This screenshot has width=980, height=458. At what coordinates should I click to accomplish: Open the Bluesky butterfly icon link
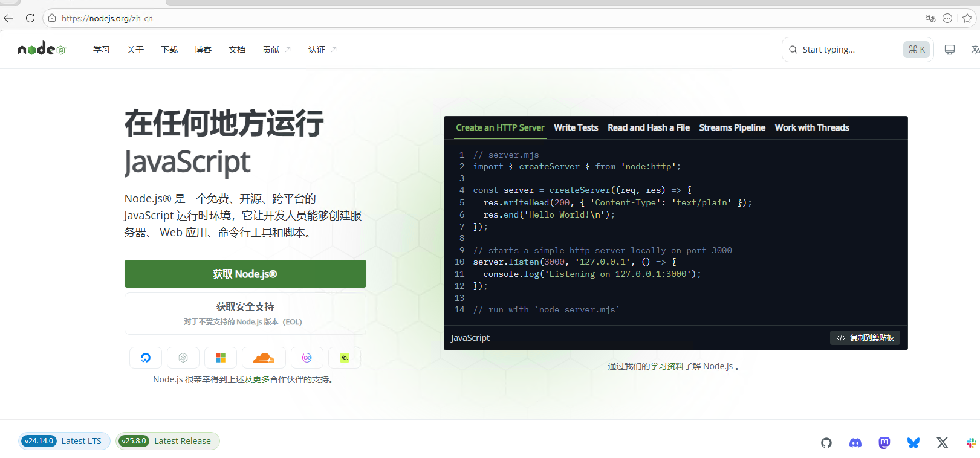pos(913,443)
